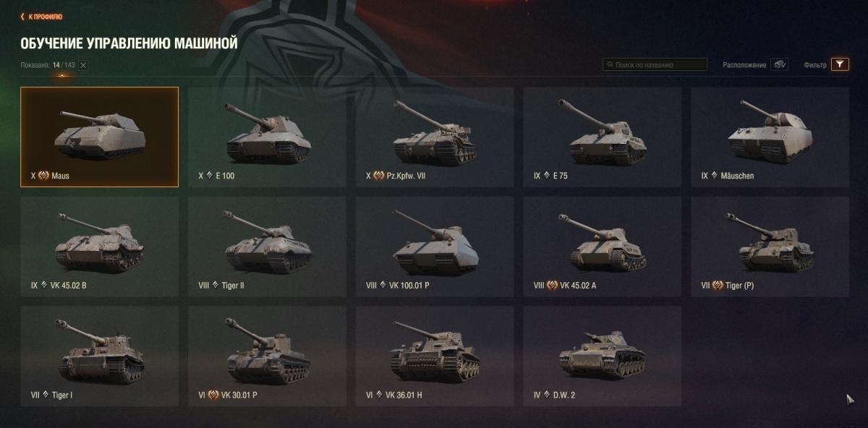Open the Pz.Kpfw. VII tank card

435,137
